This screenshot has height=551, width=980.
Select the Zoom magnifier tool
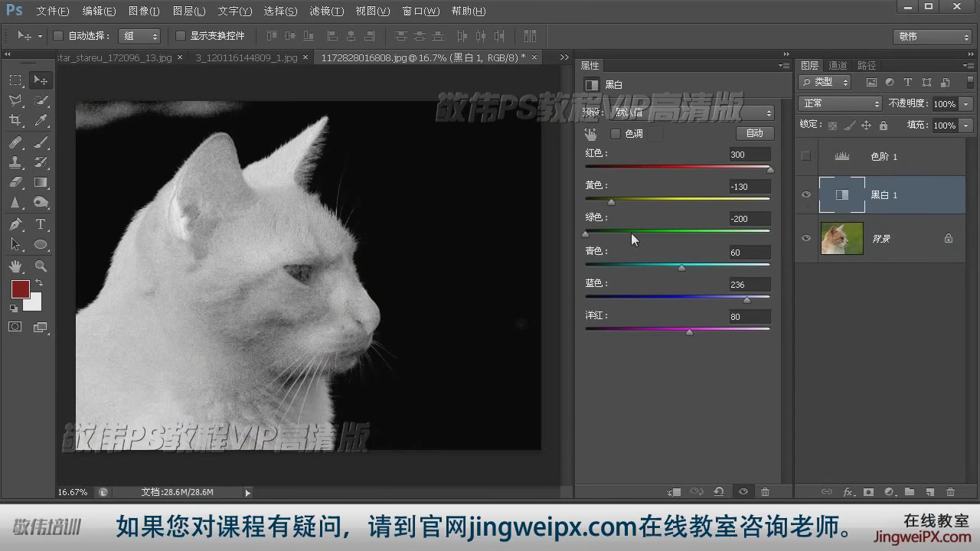pyautogui.click(x=41, y=266)
